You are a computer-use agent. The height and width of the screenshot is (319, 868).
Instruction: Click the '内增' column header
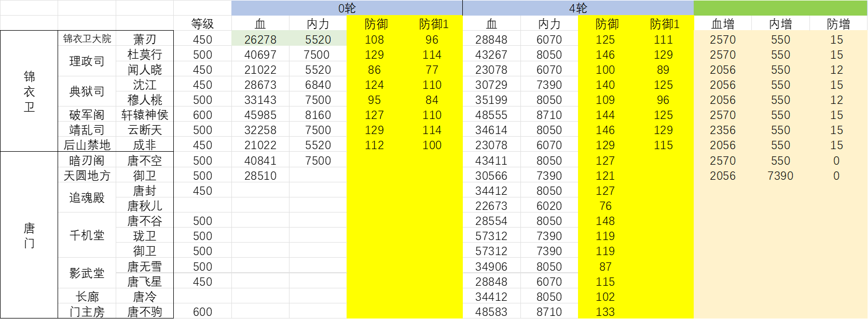[x=780, y=24]
